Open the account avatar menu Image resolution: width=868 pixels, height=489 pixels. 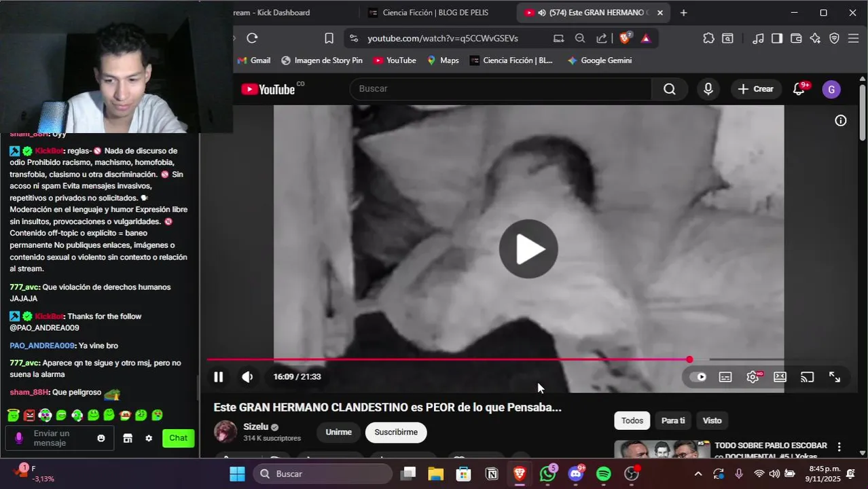click(831, 89)
